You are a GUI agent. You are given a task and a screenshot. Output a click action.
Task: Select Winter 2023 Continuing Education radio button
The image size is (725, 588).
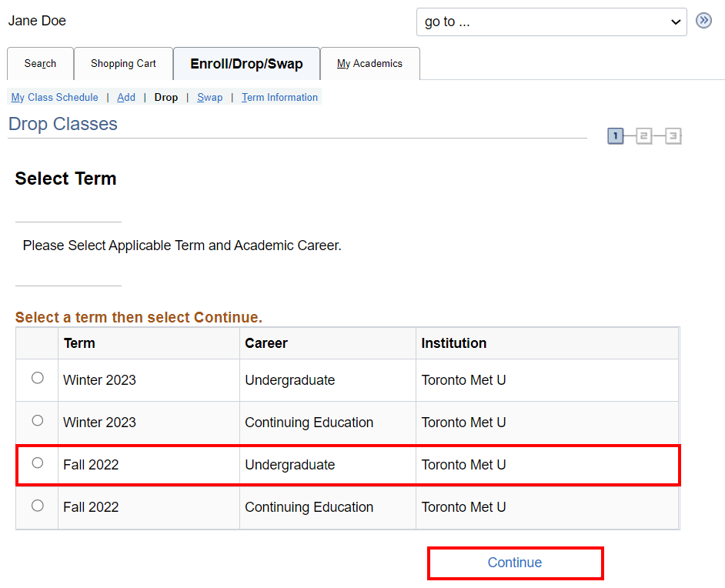[x=37, y=421]
